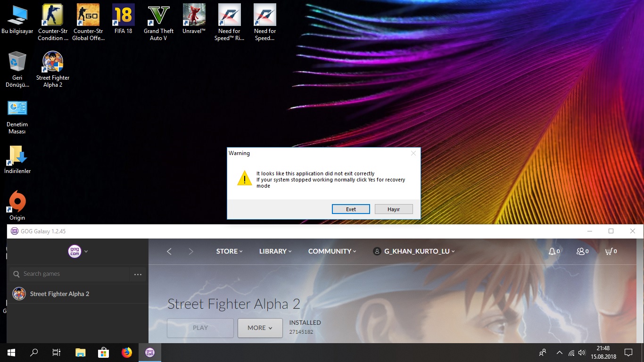Click Hayır in the Warning dialog
644x362 pixels.
(394, 209)
